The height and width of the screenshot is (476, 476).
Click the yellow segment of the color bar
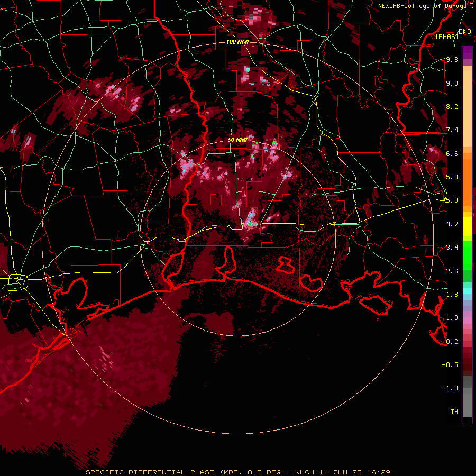click(x=467, y=226)
